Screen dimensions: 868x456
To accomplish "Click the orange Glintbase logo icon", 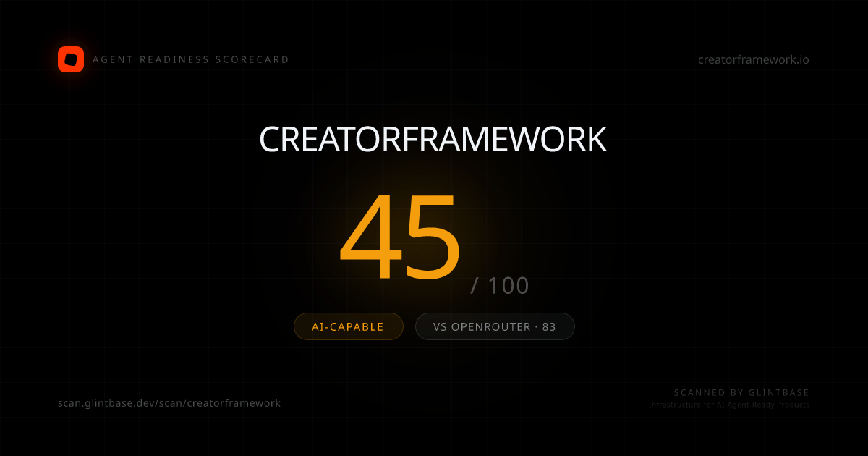I will tap(71, 59).
